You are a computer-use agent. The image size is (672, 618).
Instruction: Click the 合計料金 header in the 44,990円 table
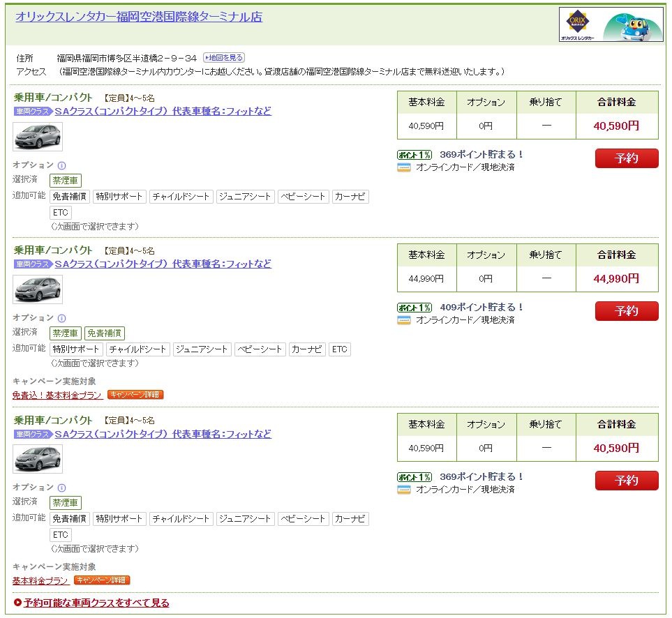point(617,255)
